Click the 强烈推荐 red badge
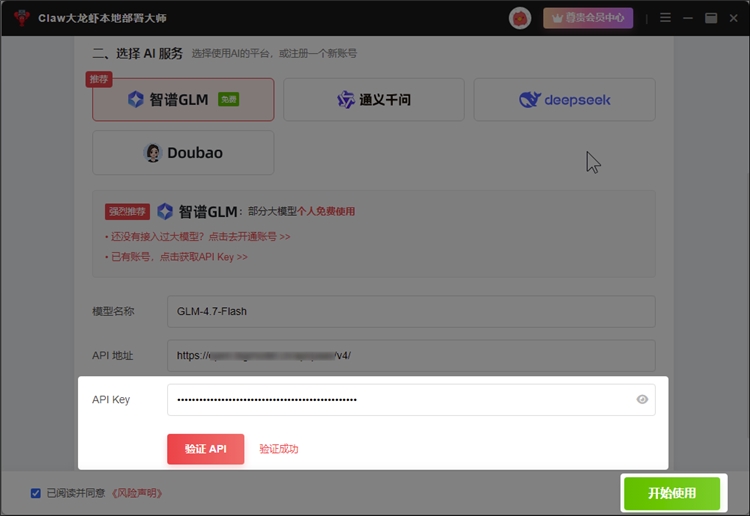Viewport: 750px width, 516px height. click(127, 211)
